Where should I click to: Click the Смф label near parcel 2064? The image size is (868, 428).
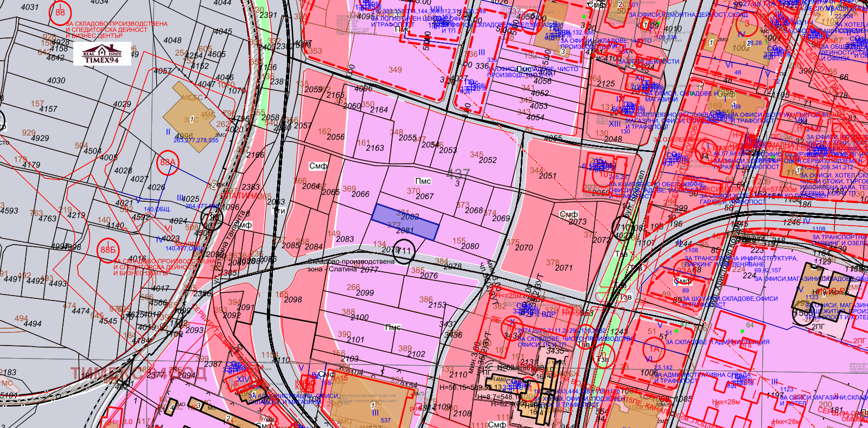click(318, 166)
